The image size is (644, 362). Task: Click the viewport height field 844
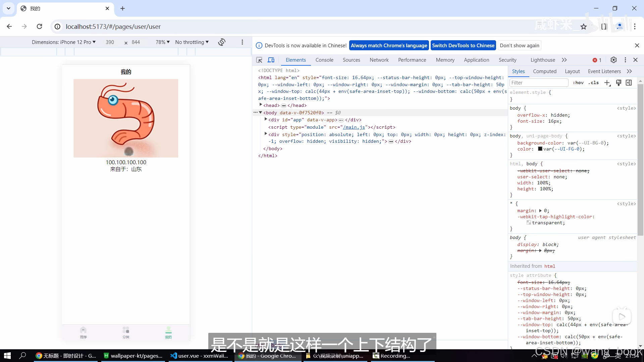point(136,42)
